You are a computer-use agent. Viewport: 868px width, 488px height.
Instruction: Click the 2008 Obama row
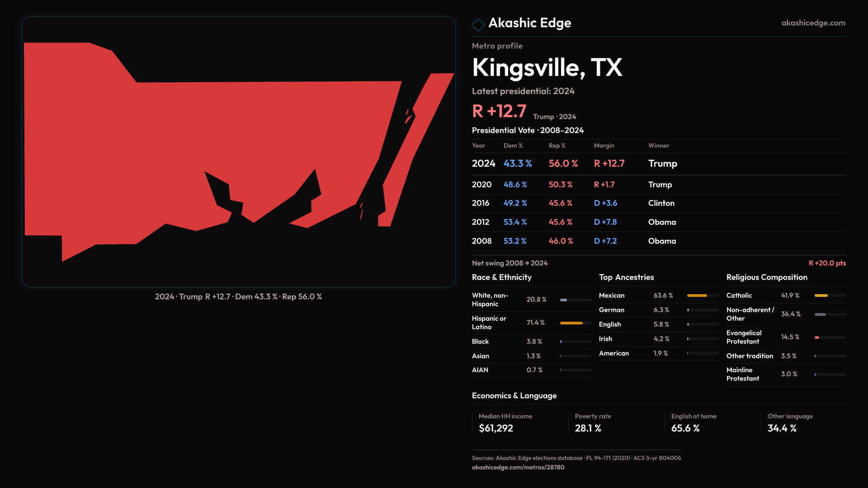point(662,241)
